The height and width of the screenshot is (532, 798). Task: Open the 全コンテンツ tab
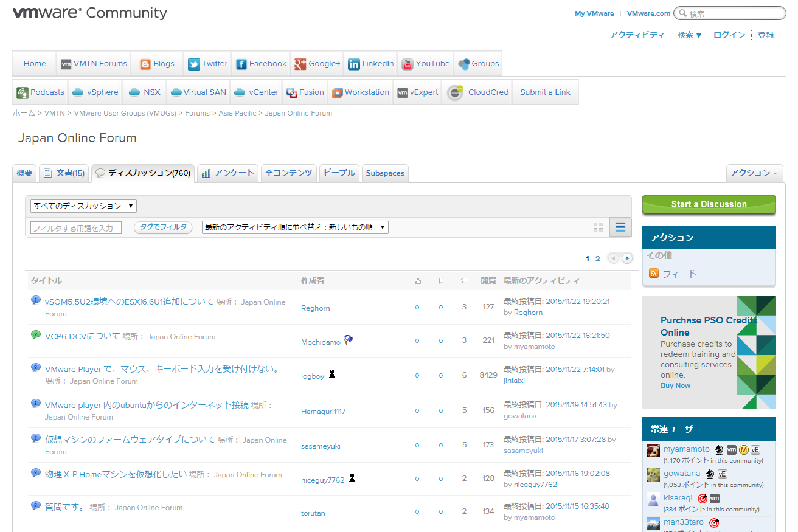(289, 173)
